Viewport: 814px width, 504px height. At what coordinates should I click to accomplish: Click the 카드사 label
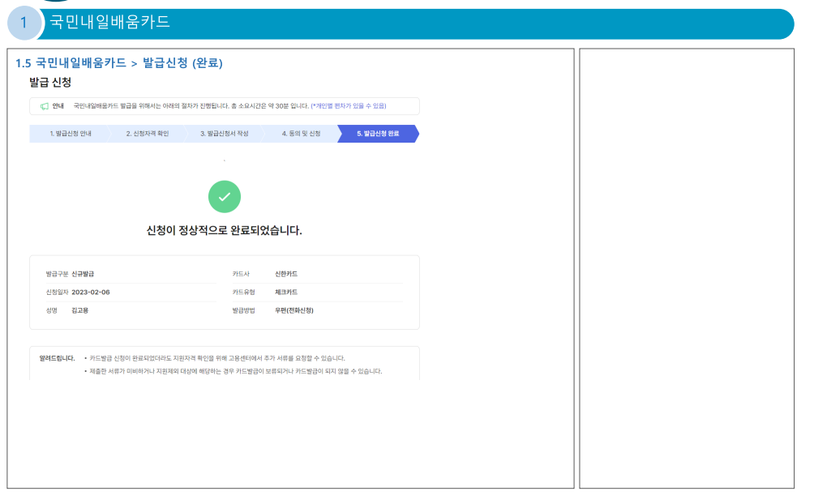tap(241, 274)
